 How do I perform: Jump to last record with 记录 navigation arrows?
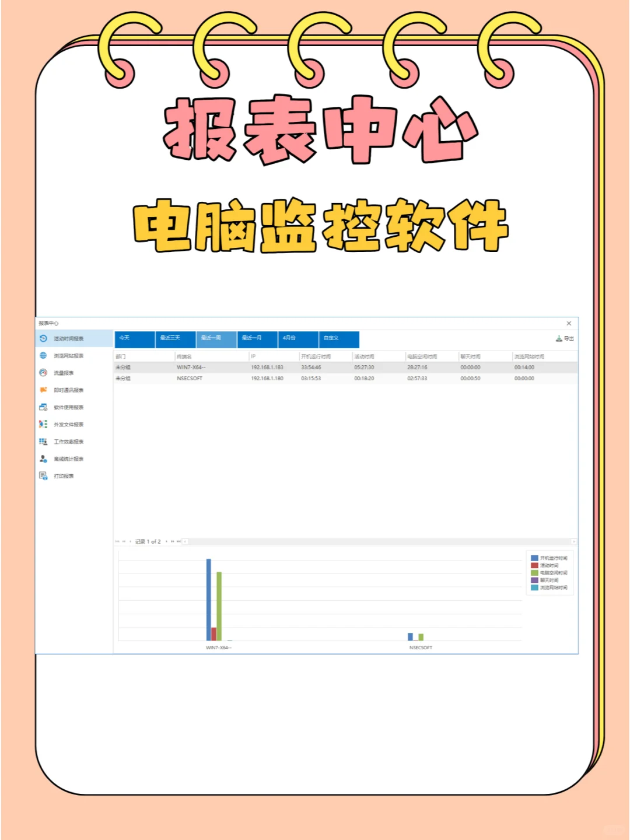pos(179,541)
